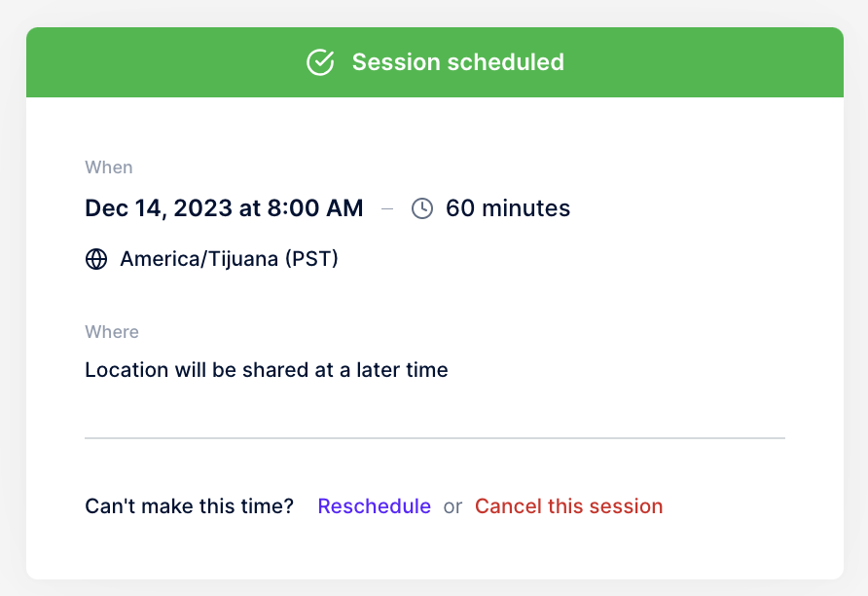Click the 8:00 AM time portion

click(315, 208)
